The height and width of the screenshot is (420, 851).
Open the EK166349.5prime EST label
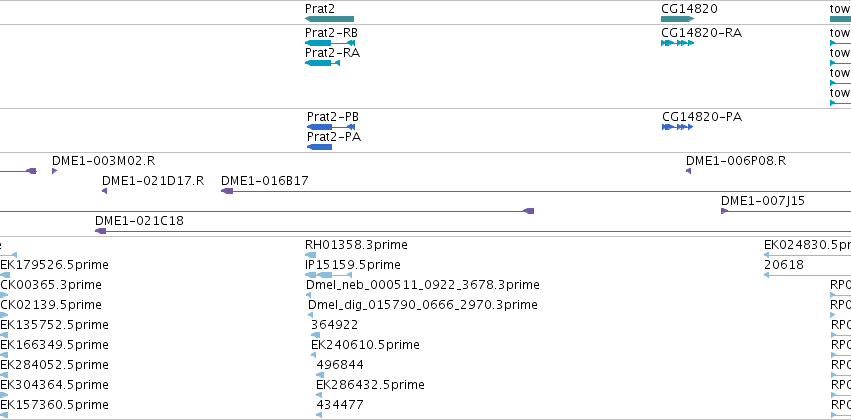click(54, 345)
